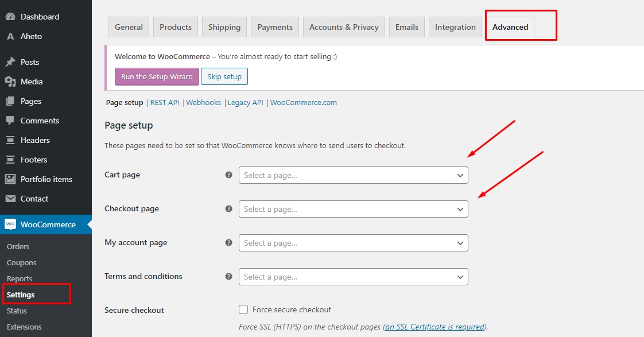The width and height of the screenshot is (644, 337).
Task: Click Run the Setup Wizard button
Action: tap(157, 76)
